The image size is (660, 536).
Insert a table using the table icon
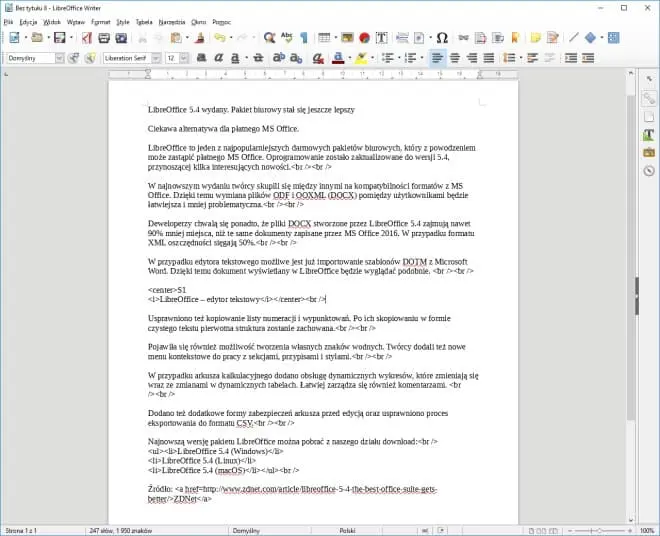click(324, 38)
